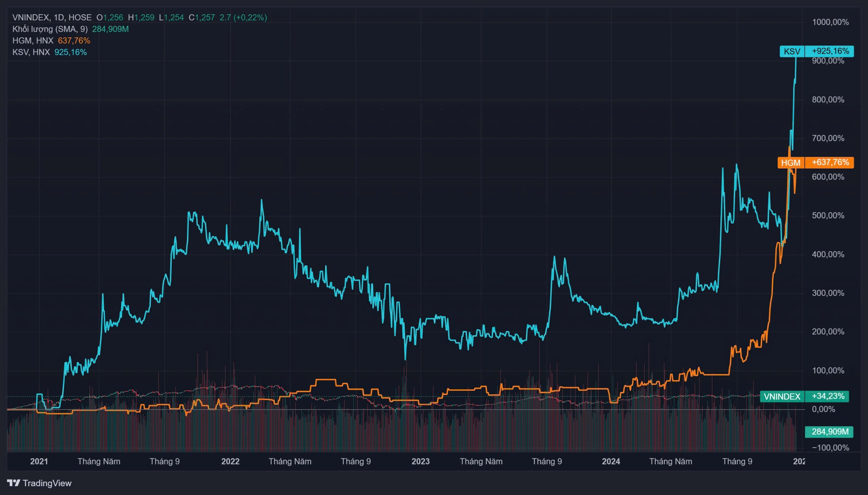Click the 637,76% value in HGM legend

(74, 41)
